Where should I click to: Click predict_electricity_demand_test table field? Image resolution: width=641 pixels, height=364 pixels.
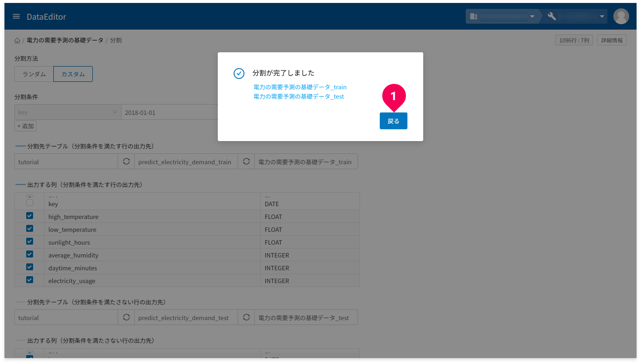click(x=186, y=318)
